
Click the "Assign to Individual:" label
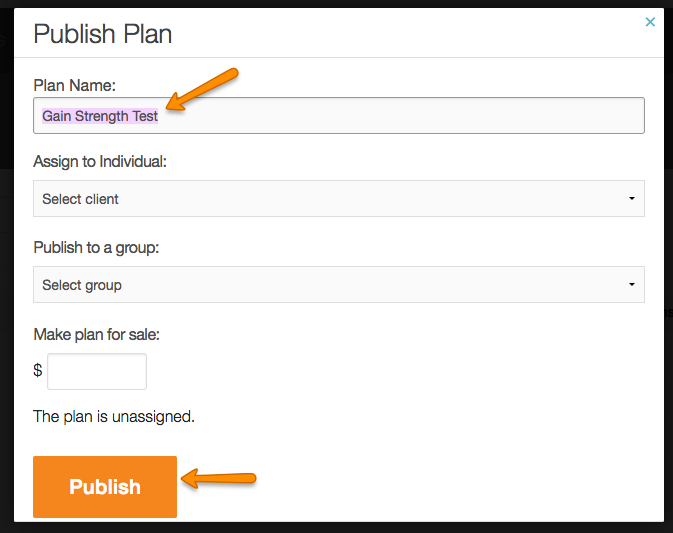100,161
